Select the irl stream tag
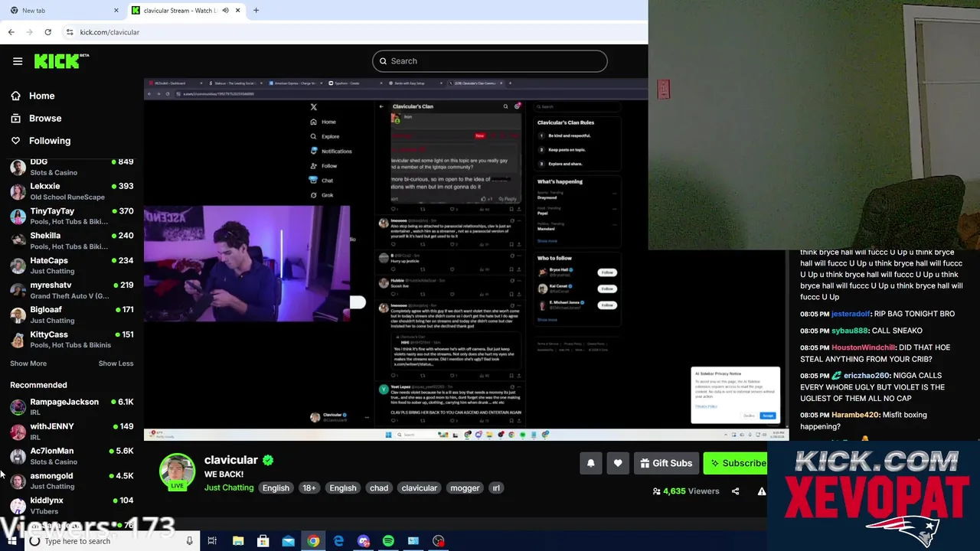This screenshot has height=551, width=980. (x=496, y=487)
